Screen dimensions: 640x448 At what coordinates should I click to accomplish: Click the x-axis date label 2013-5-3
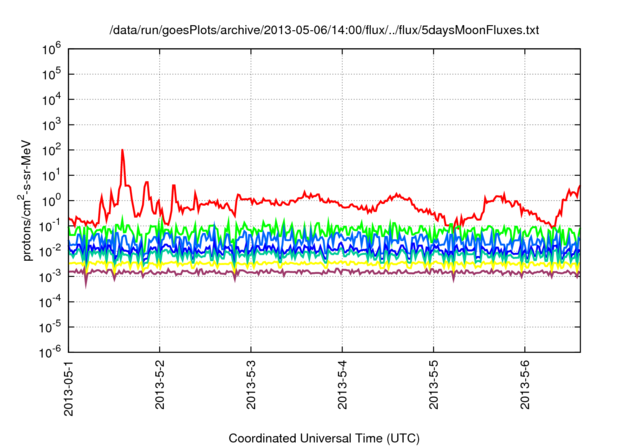pos(251,384)
